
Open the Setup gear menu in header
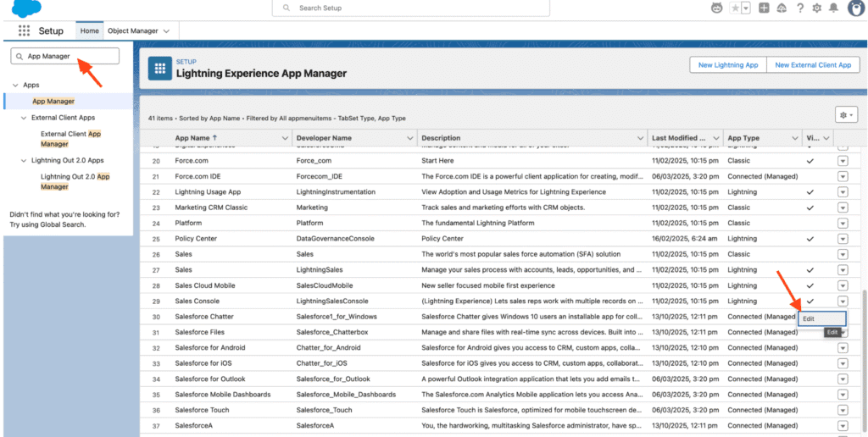tap(816, 8)
